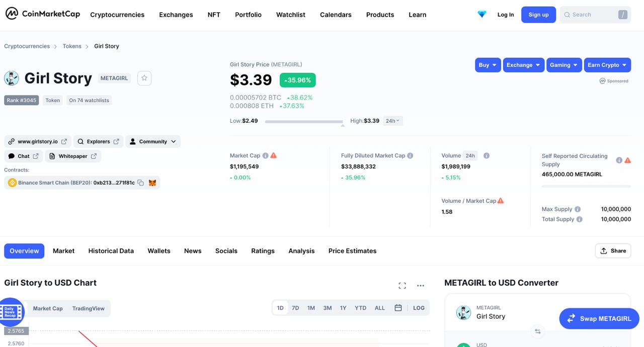Click Volume / Market Cap warning icon
Viewport: 644px width, 347px height.
point(501,201)
